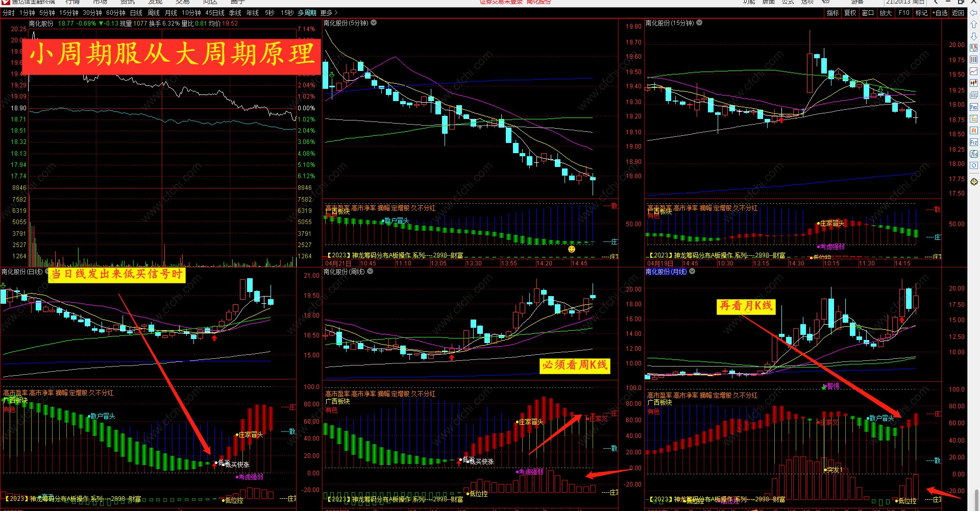Screen dimensions: 980x511
Task: Click the 窗口 button
Action: pos(868,13)
